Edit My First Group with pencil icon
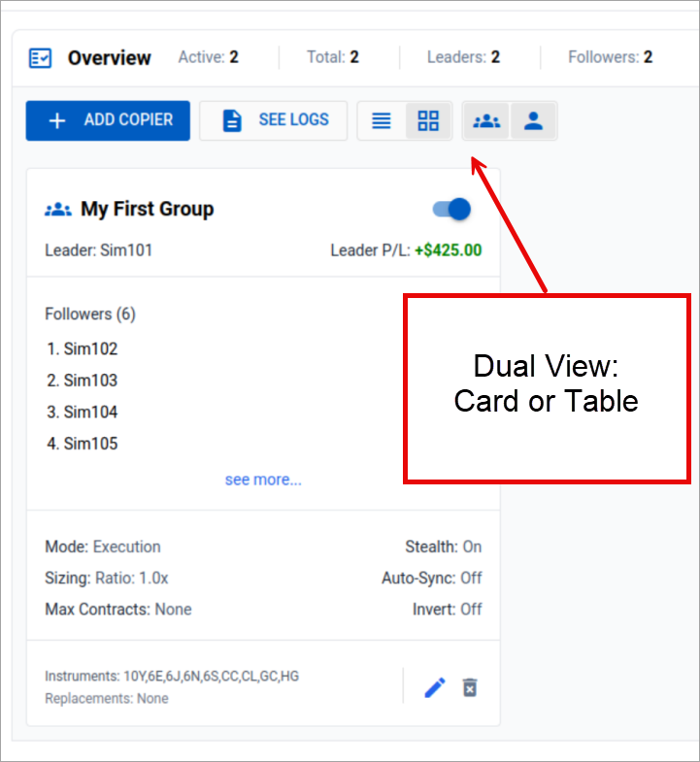The width and height of the screenshot is (700, 762). click(x=435, y=687)
